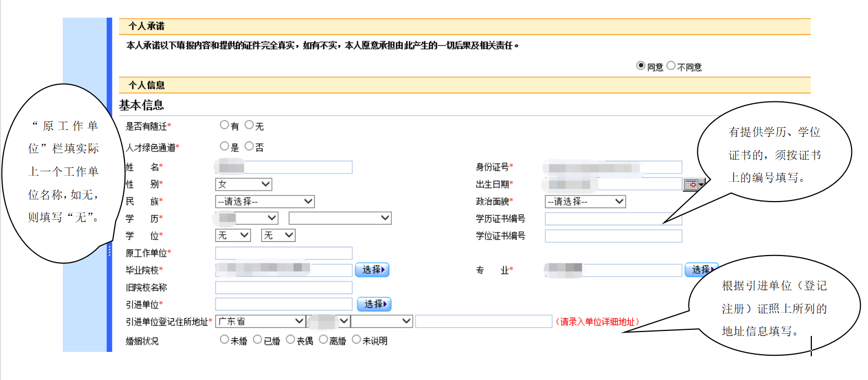Choose 有 for 是否有随迁
The height and width of the screenshot is (380, 868).
[x=224, y=125]
